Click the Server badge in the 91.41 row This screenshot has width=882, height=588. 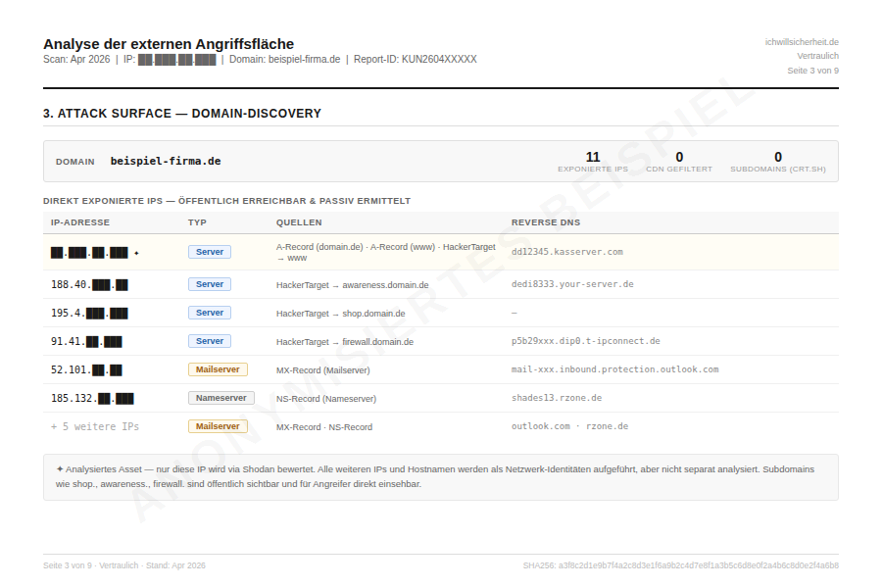(210, 341)
